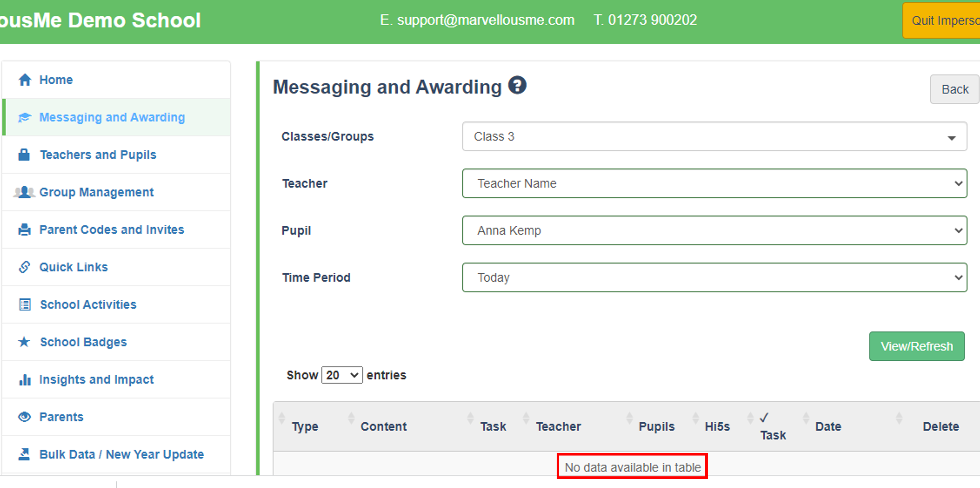Change the Time Period dropdown from Today
This screenshot has height=488, width=980.
714,277
